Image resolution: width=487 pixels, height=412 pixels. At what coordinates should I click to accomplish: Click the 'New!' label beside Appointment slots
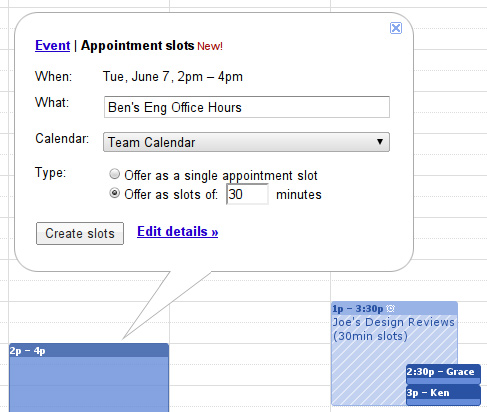pos(210,46)
